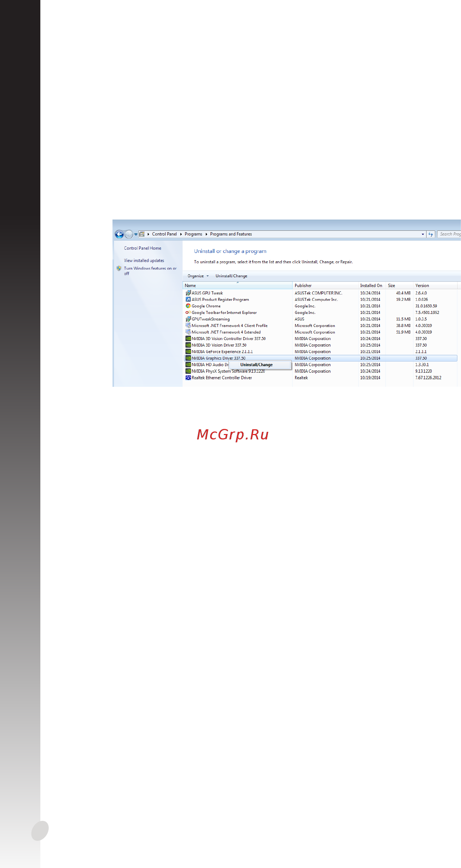Navigate to Control Panel breadcrumb
This screenshot has height=868, width=461.
(164, 234)
